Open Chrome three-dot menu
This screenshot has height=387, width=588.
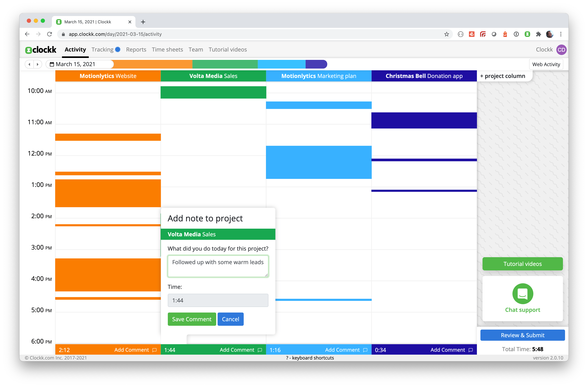point(561,34)
